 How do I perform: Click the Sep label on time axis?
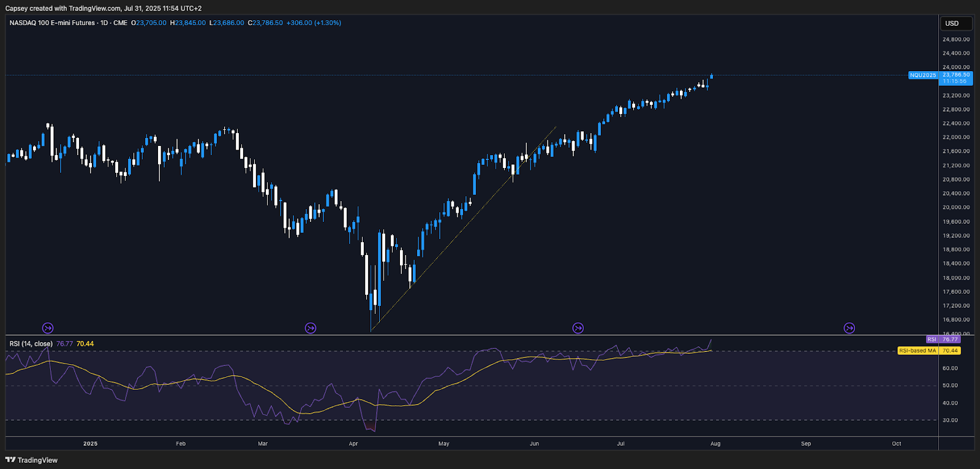tap(806, 444)
